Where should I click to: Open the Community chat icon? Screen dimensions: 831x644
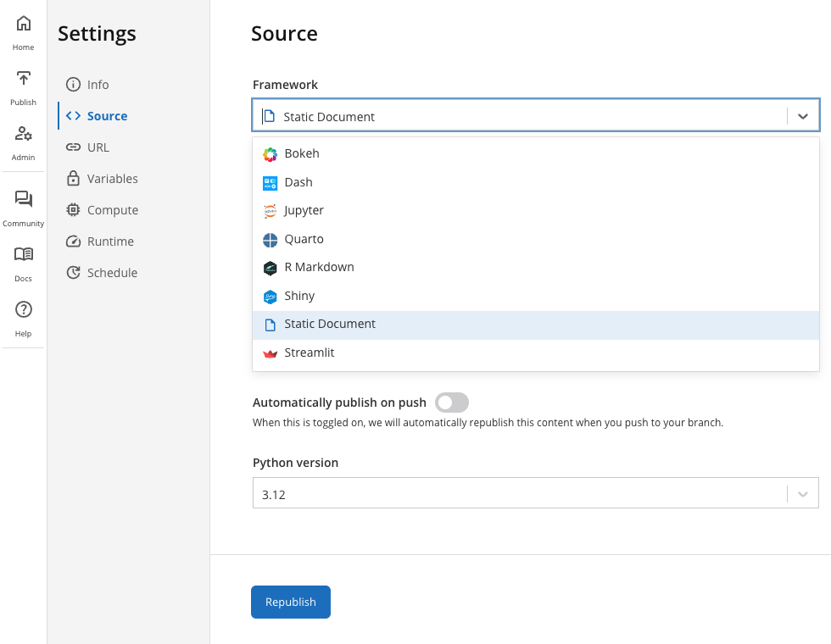(x=24, y=200)
